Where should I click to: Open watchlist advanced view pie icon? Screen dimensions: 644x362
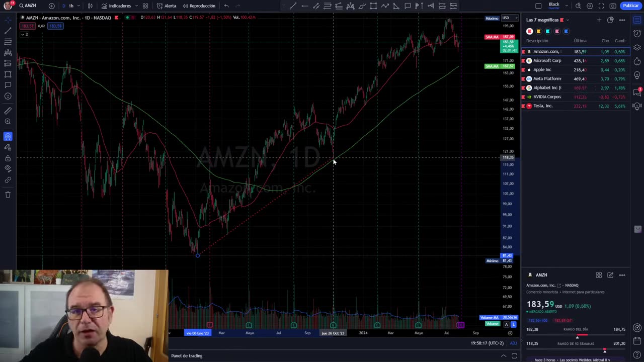click(610, 20)
